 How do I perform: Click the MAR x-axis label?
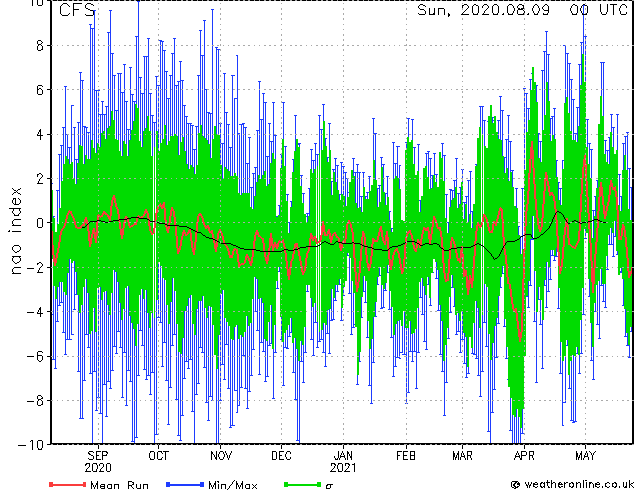pyautogui.click(x=463, y=456)
